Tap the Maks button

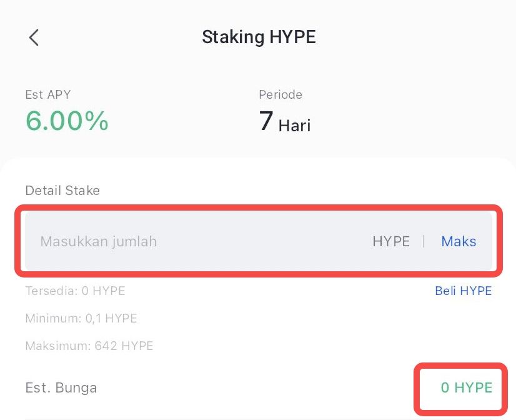coord(459,241)
